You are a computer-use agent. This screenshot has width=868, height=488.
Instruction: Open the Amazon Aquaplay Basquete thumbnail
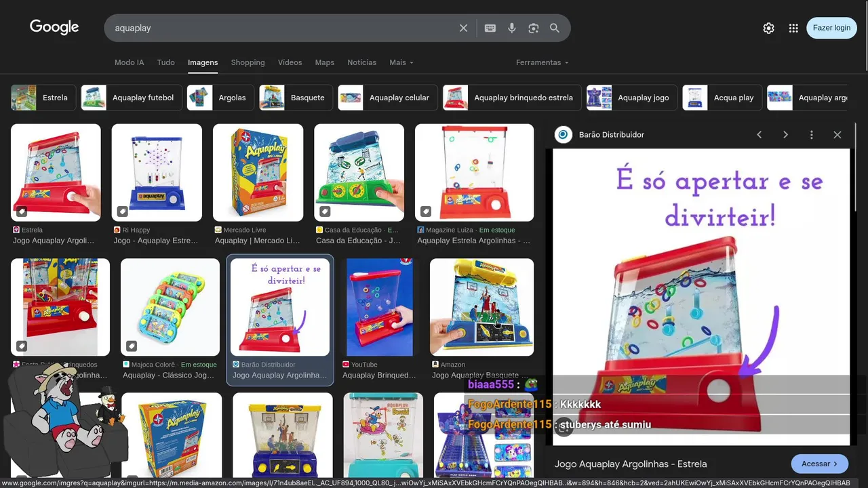[x=481, y=307]
